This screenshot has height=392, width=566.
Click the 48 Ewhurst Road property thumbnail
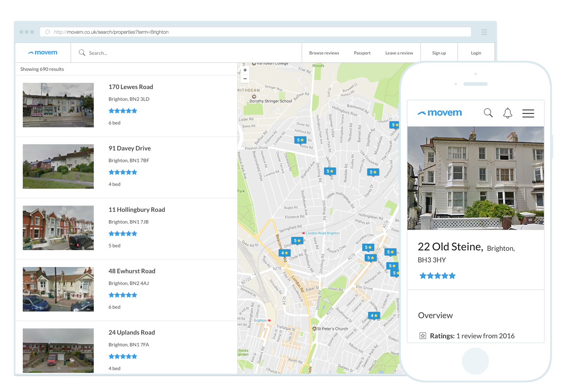(x=58, y=289)
